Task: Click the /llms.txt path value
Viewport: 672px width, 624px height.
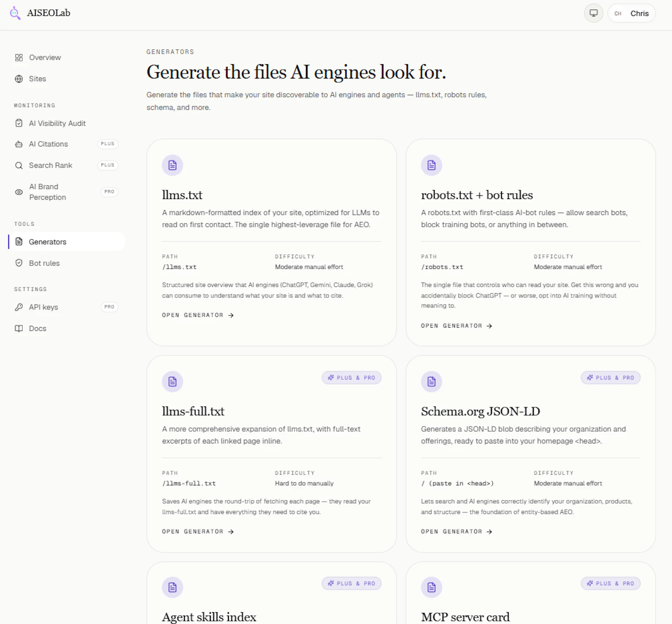Action: click(179, 267)
